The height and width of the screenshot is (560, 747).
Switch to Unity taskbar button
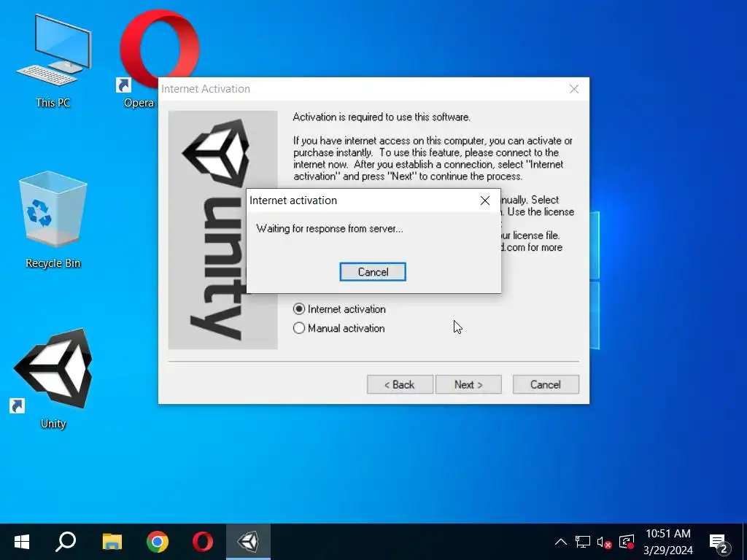click(x=248, y=542)
